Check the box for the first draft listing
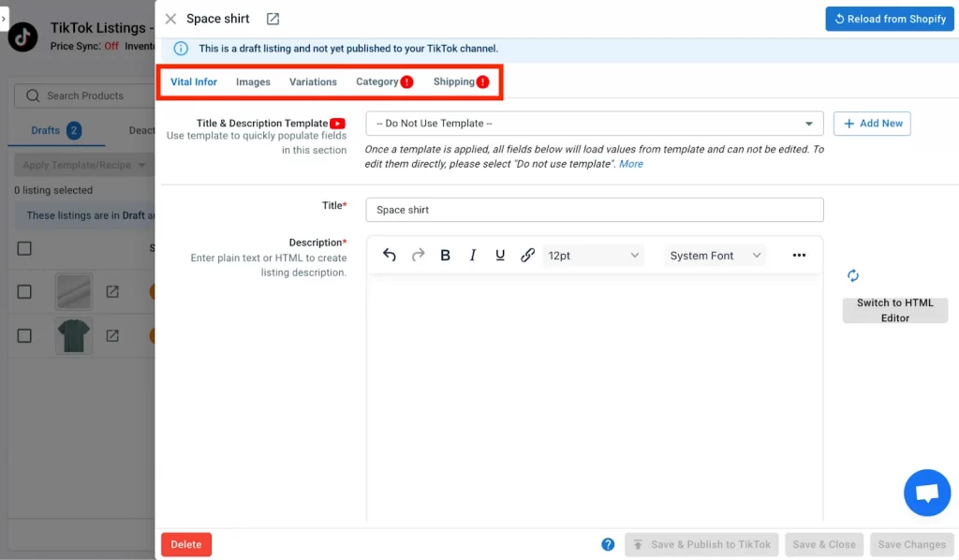This screenshot has width=959, height=560. click(x=25, y=291)
